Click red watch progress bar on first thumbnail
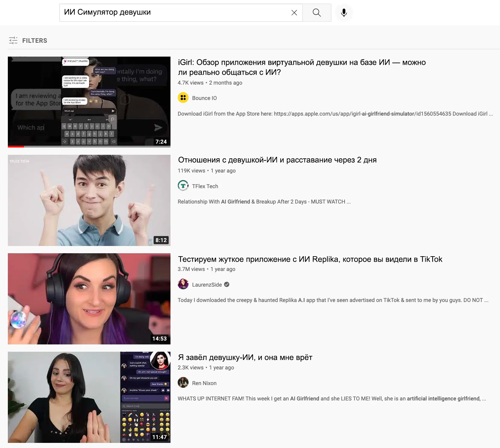500x448 pixels. point(16,147)
